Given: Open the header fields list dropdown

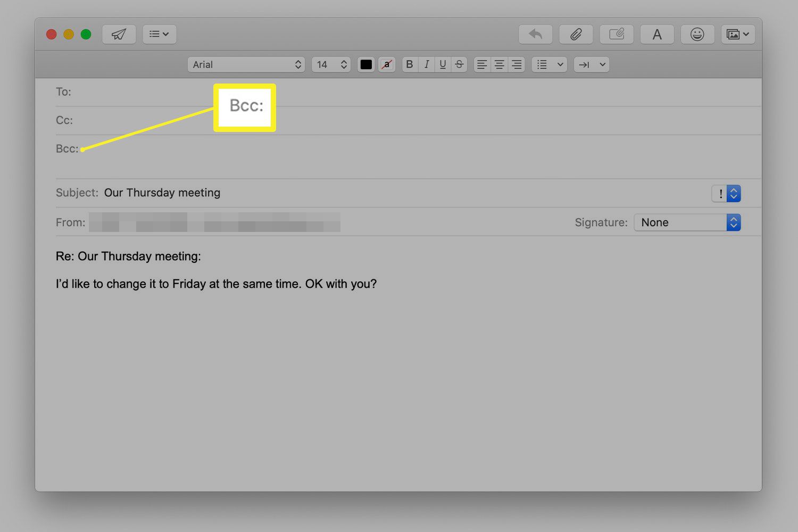Looking at the screenshot, I should (159, 34).
